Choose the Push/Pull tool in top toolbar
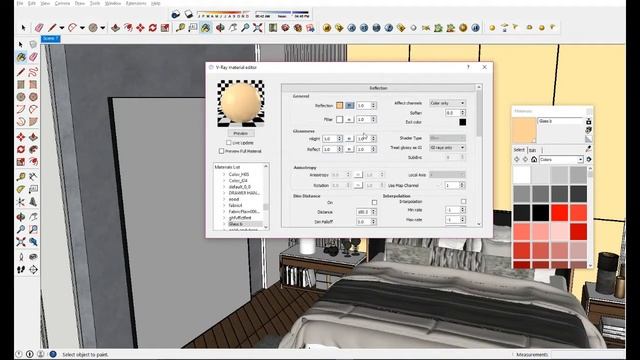640x360 pixels. click(x=116, y=28)
